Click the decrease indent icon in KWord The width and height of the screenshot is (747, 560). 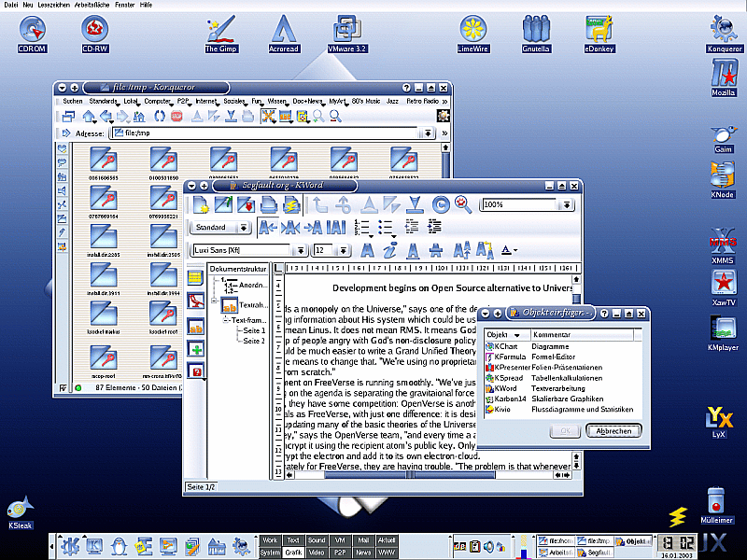[x=412, y=227]
